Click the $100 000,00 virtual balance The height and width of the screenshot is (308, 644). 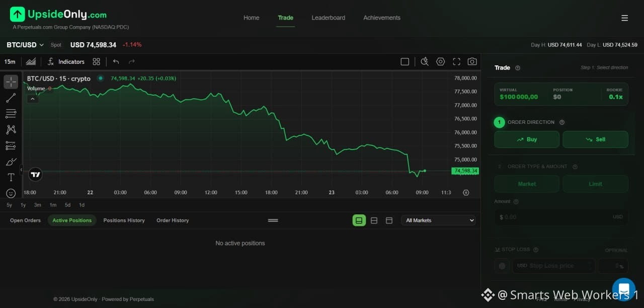pyautogui.click(x=519, y=97)
